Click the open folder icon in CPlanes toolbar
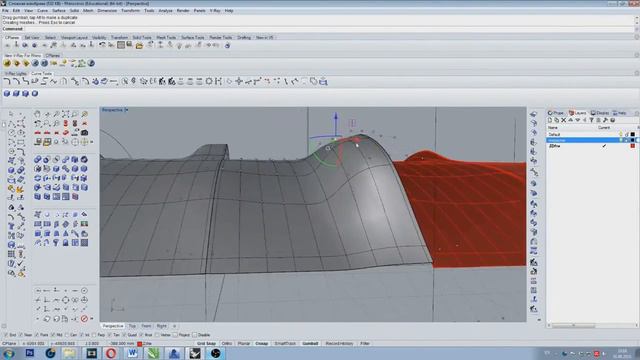The width and height of the screenshot is (640, 360). point(139,45)
